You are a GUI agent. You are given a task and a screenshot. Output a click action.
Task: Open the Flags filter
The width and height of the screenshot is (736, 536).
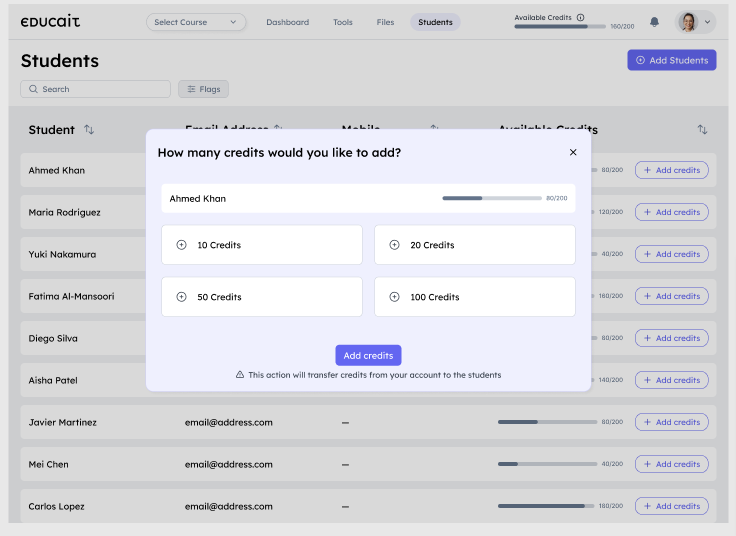click(x=204, y=89)
